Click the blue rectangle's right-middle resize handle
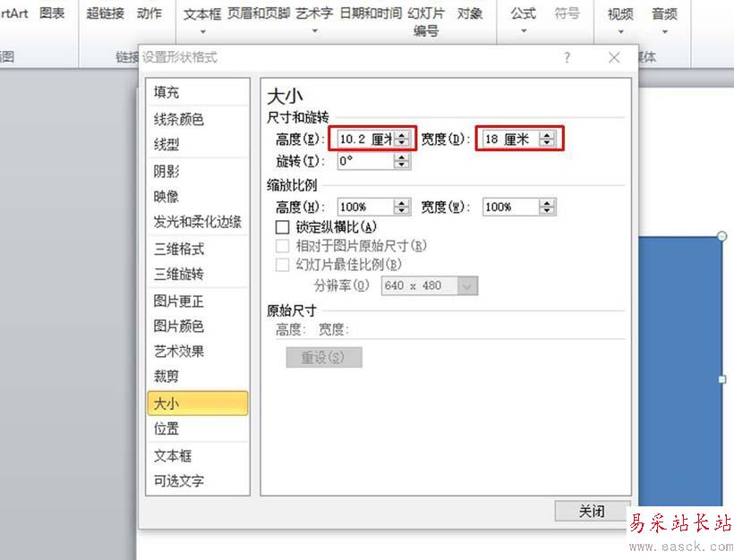Viewport: 734px width, 560px height. point(722,379)
